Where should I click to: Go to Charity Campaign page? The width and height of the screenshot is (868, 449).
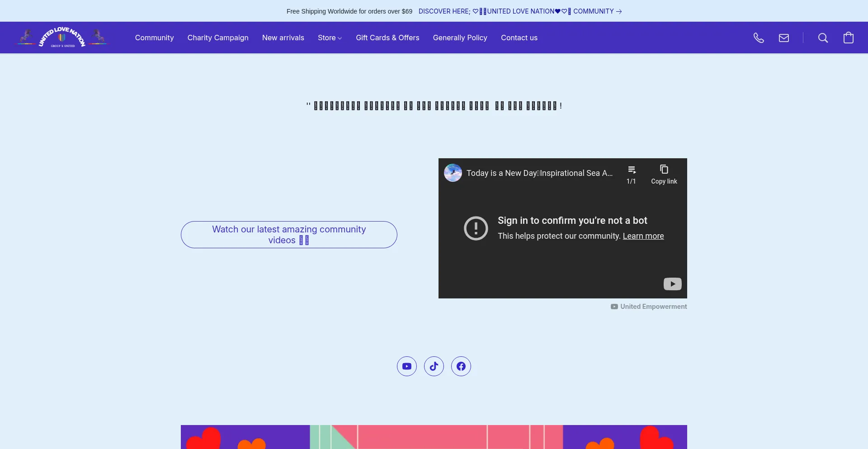(218, 38)
